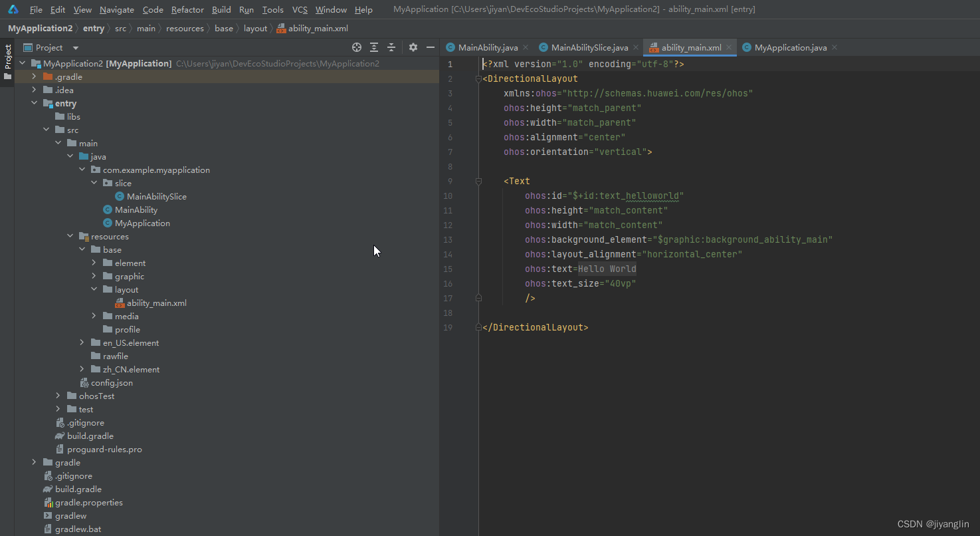Collapse the entry module node

point(34,103)
